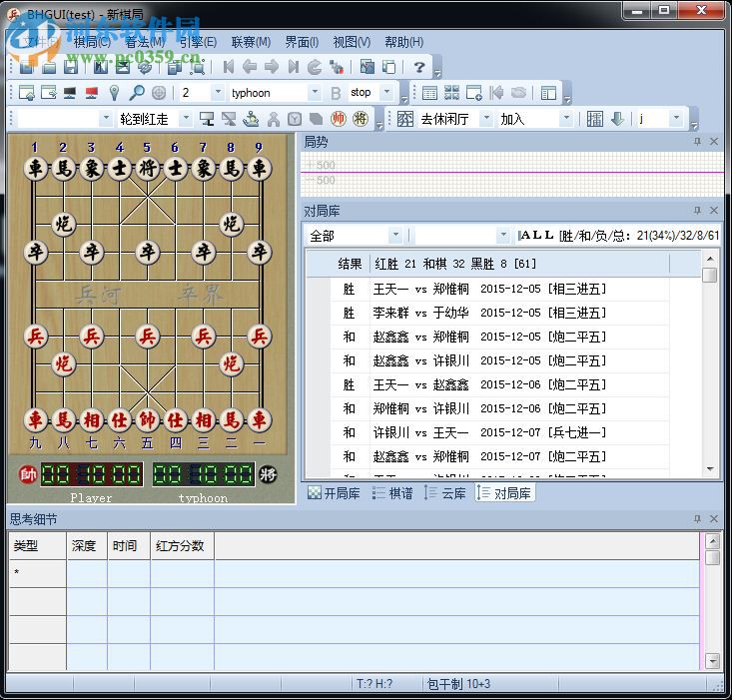Open the 加入 dropdown
The height and width of the screenshot is (700, 732).
coord(566,119)
